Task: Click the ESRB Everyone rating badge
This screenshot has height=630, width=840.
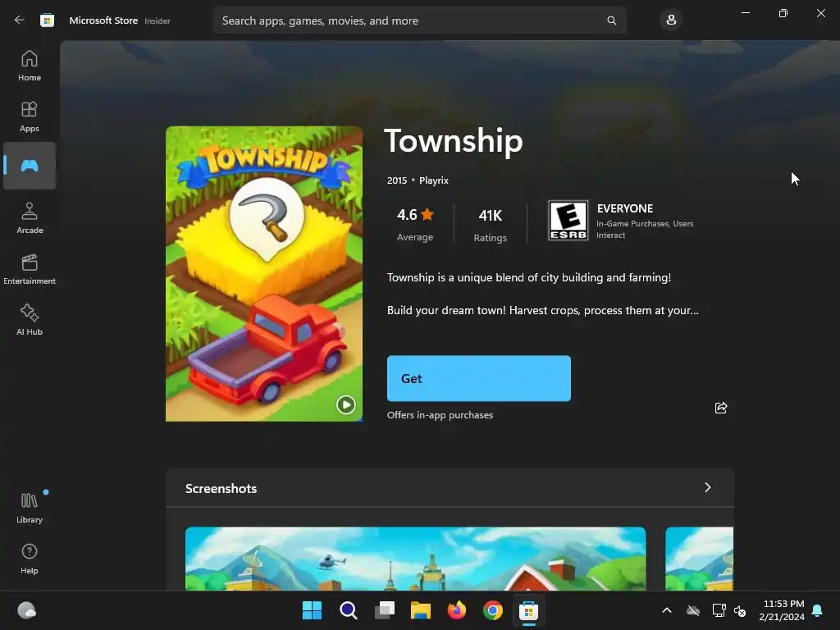Action: pos(568,220)
